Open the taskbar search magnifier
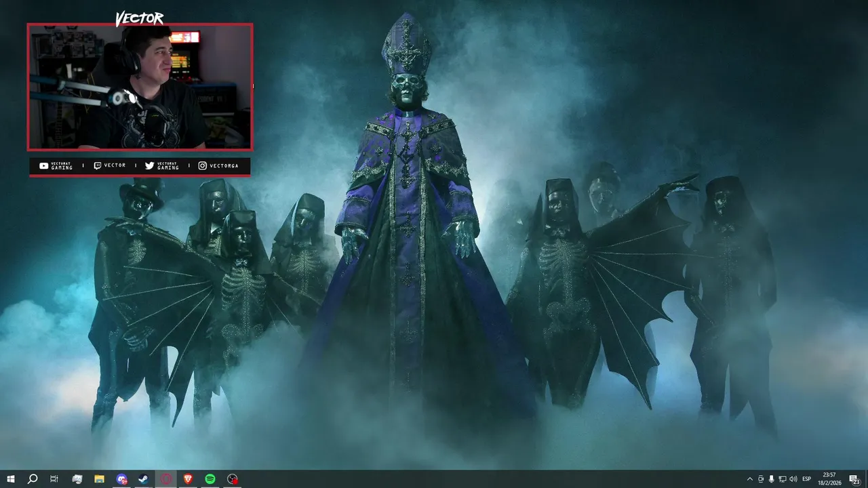 33,479
